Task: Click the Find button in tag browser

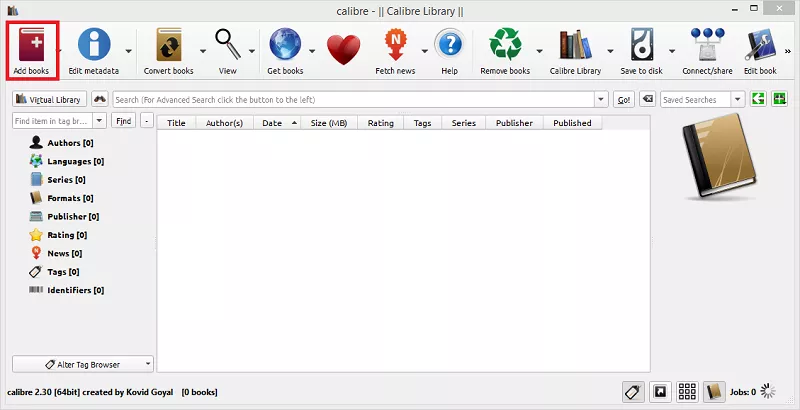Action: coord(123,121)
